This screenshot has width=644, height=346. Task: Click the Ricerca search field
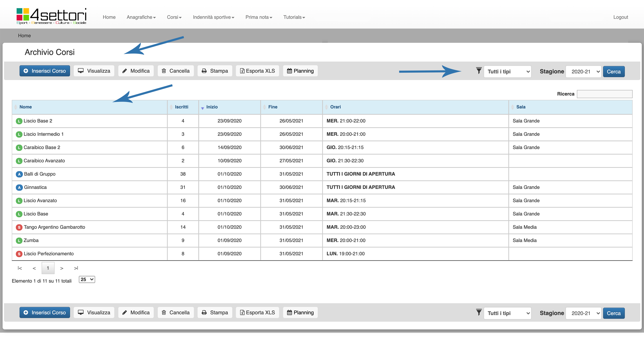point(605,94)
